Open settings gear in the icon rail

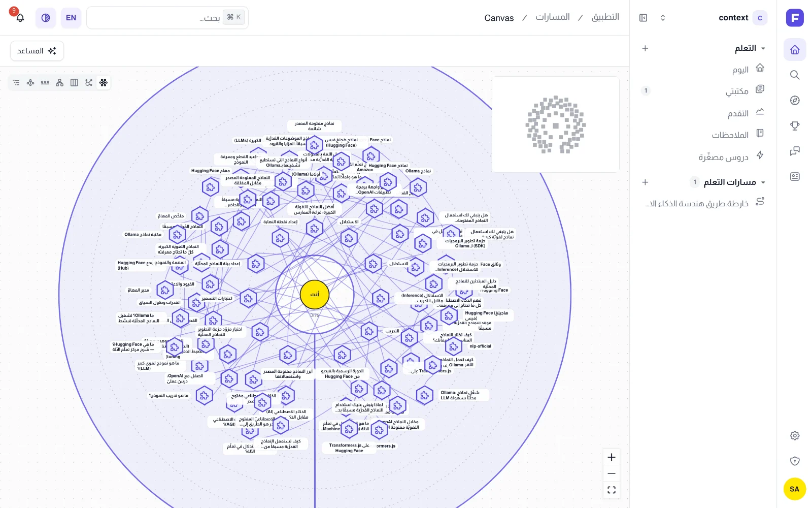point(795,436)
